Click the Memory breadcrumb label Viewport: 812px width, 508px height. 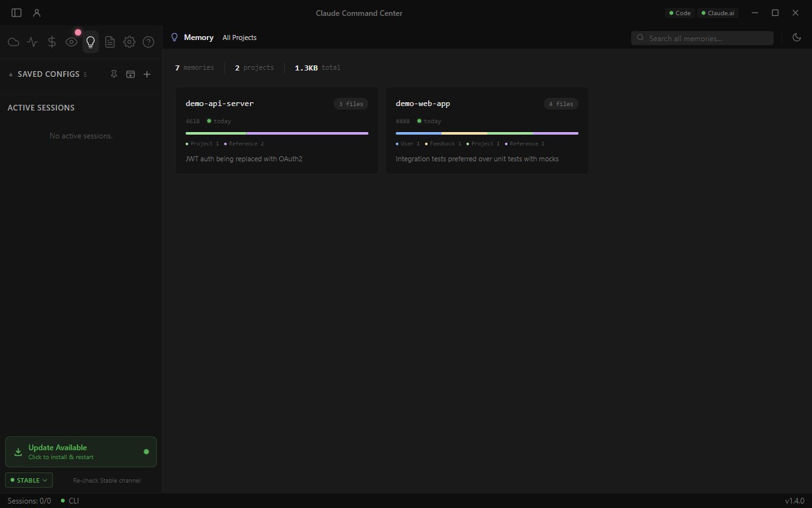pyautogui.click(x=199, y=37)
